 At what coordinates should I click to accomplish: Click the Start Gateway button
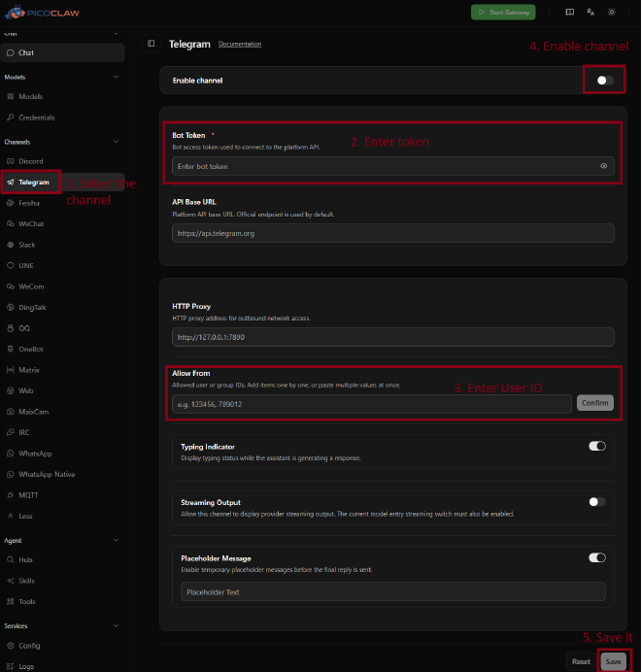503,12
